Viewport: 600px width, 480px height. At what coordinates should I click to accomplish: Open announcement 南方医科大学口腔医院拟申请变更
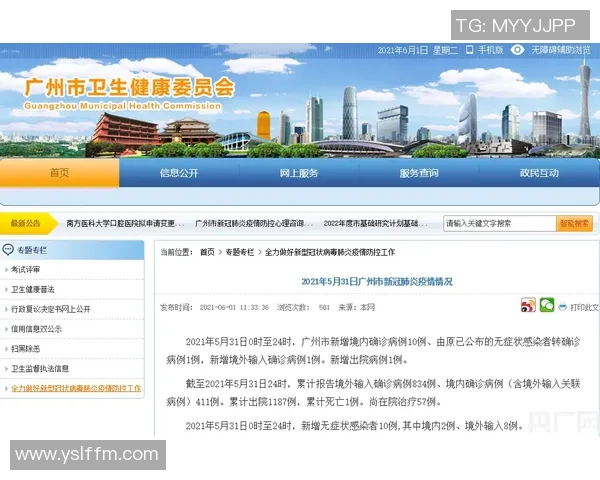tap(125, 223)
